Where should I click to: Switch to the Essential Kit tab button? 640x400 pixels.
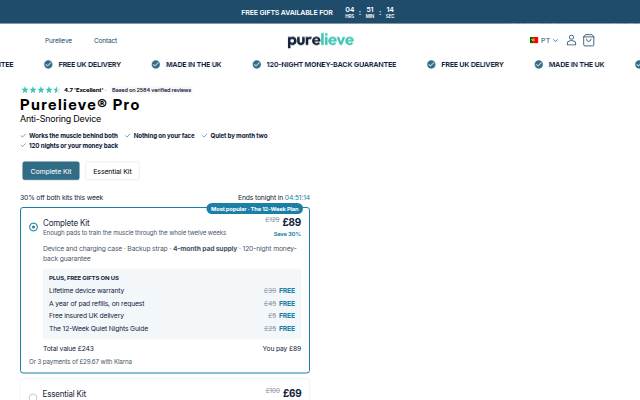tap(112, 171)
